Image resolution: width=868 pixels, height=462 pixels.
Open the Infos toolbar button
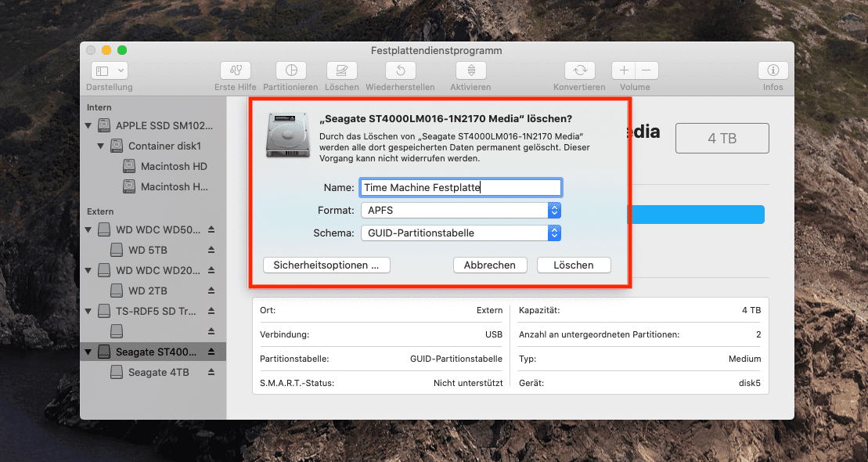coord(773,70)
